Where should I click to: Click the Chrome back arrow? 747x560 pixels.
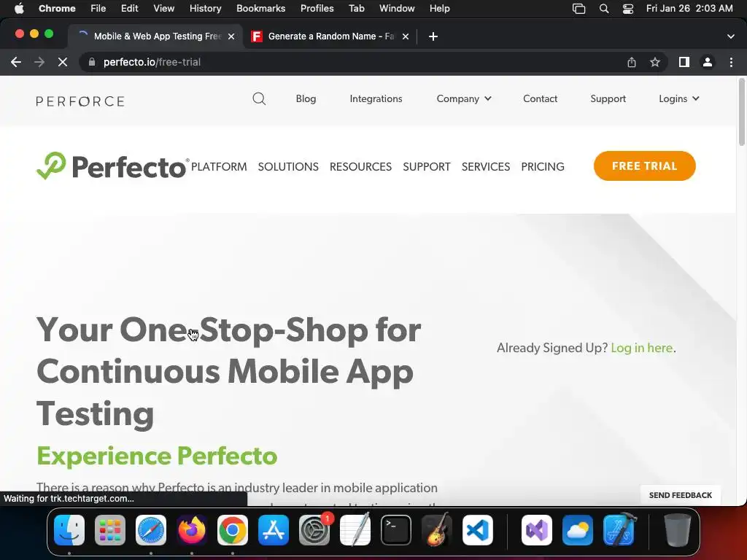click(x=16, y=63)
